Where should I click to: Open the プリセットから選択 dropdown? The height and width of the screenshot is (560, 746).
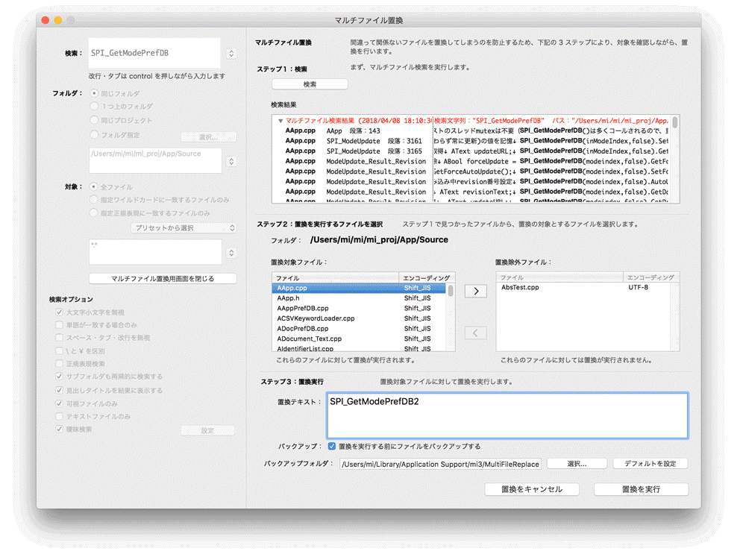(184, 228)
